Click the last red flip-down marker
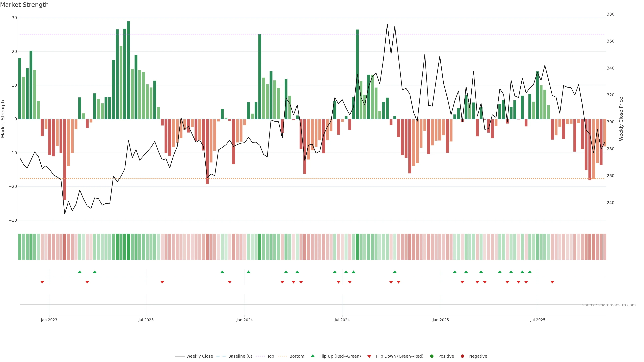This screenshot has height=362, width=644. [x=552, y=282]
